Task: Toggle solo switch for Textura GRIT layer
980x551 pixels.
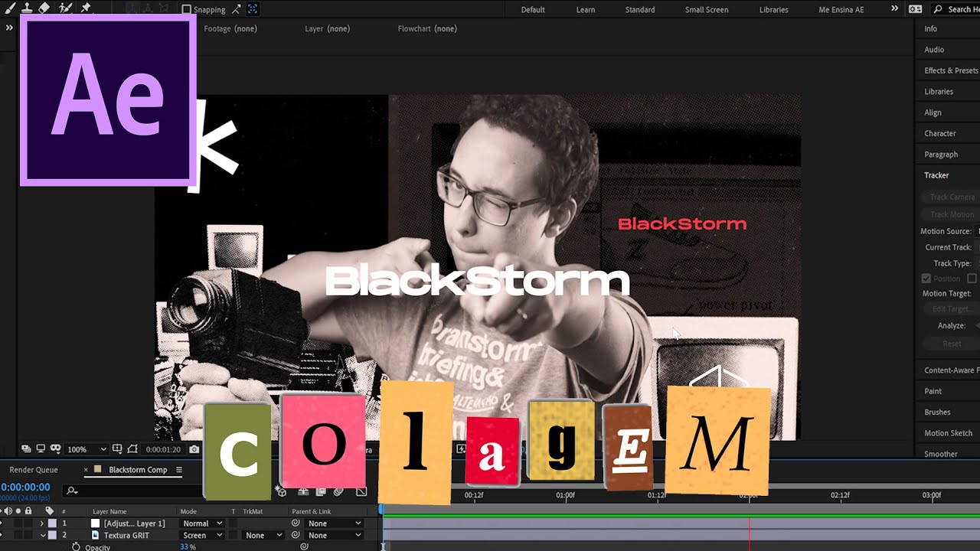Action: 18,536
